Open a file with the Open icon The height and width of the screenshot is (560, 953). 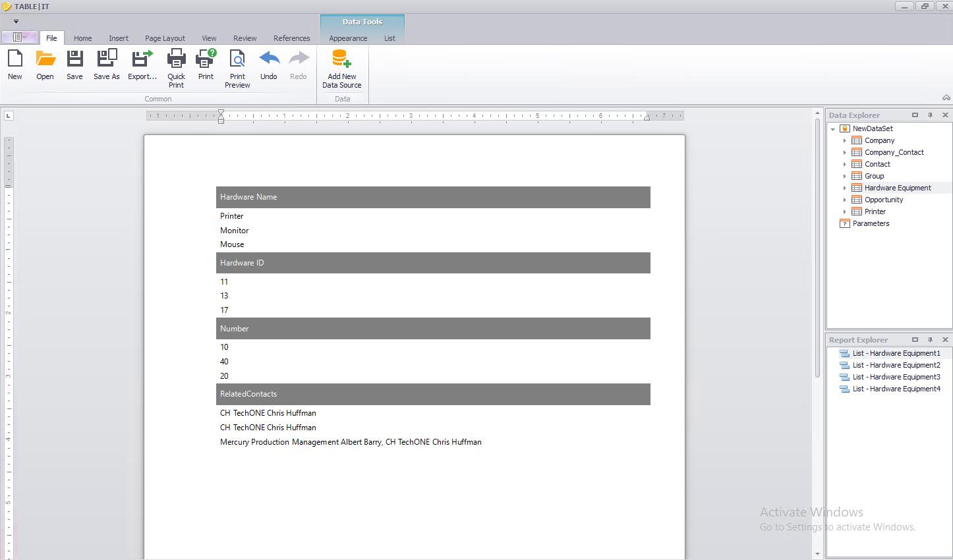(45, 65)
